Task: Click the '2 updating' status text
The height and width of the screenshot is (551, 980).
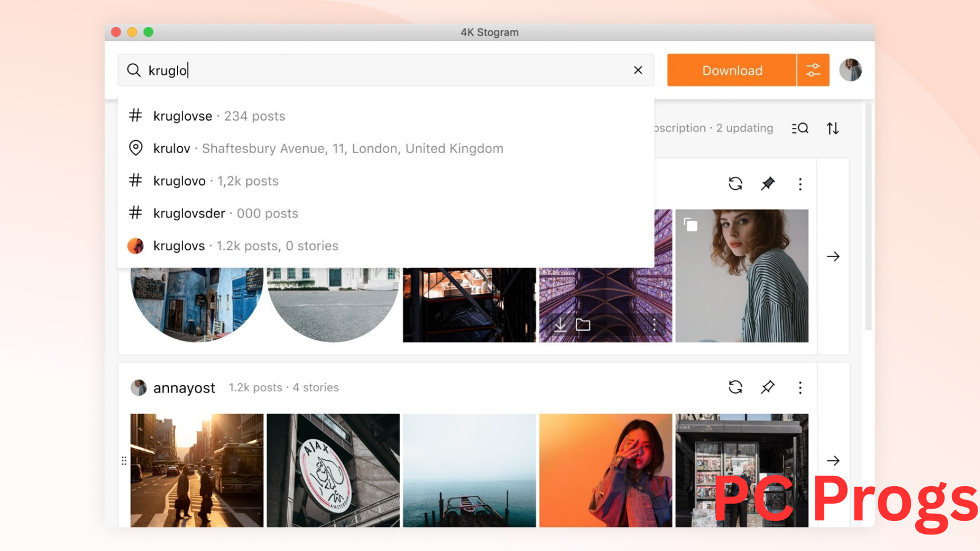Action: click(x=745, y=128)
